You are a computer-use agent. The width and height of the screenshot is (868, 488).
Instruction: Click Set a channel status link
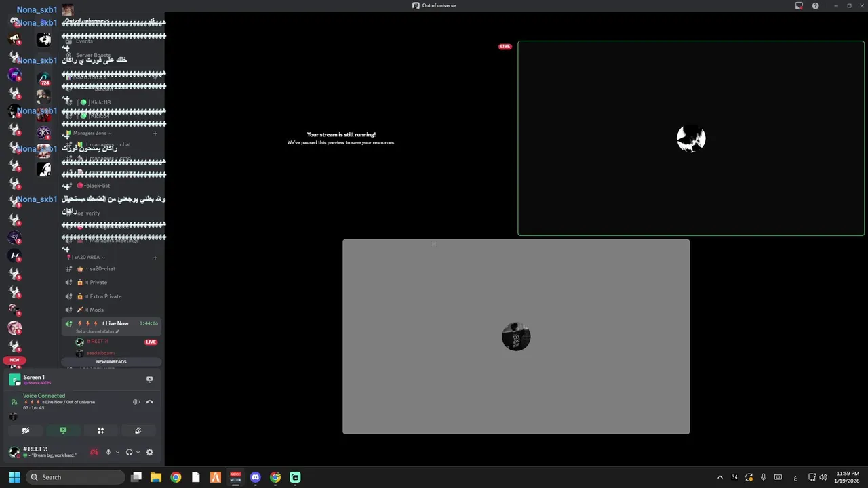[98, 332]
